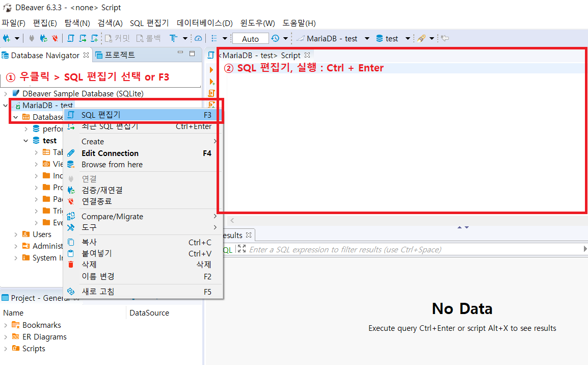Expand the ER Diagrams project folder
Screen dimensions: 588x365
tap(6, 337)
